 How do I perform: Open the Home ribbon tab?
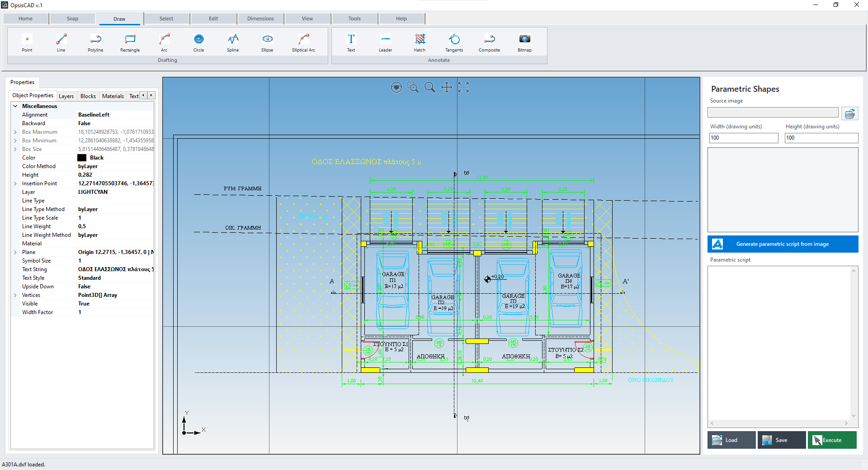(x=26, y=19)
